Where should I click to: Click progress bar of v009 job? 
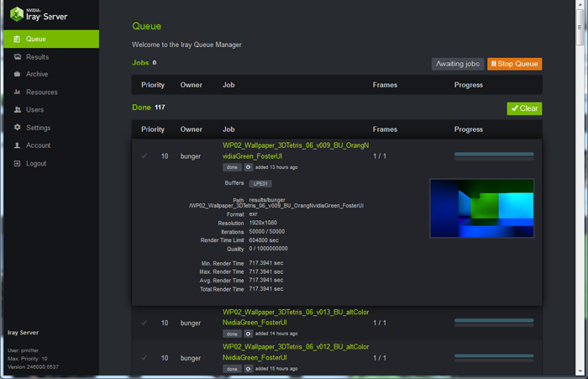point(494,156)
